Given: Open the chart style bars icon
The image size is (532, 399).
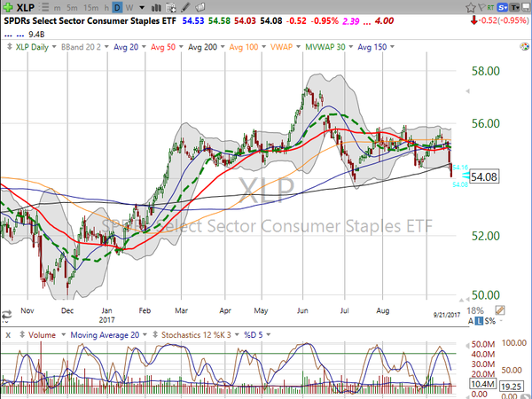Looking at the screenshot, I should pos(156,7).
